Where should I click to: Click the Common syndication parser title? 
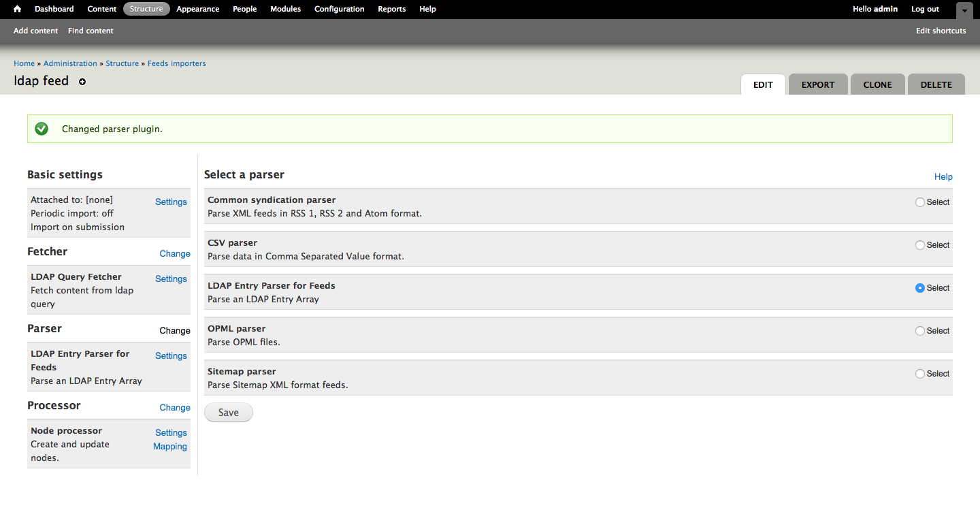pyautogui.click(x=272, y=200)
